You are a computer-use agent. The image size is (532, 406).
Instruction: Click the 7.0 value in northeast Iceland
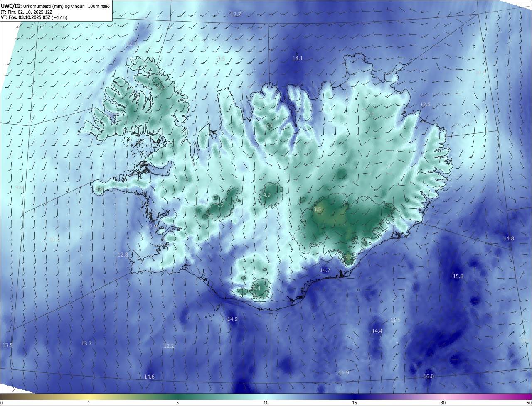pyautogui.click(x=371, y=115)
